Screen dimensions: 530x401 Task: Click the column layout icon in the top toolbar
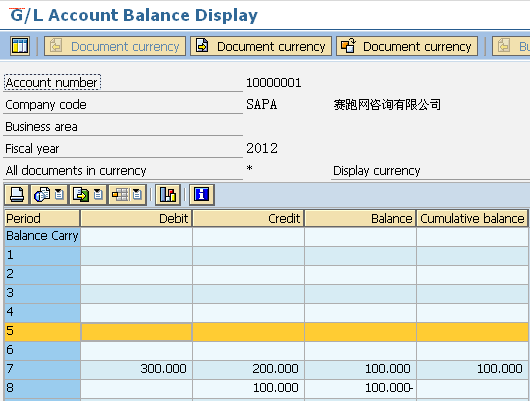tap(20, 46)
